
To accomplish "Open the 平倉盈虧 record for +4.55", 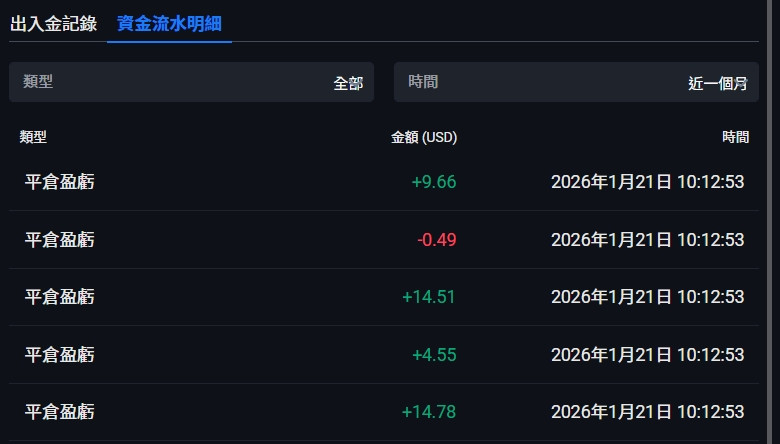I will pyautogui.click(x=60, y=354).
